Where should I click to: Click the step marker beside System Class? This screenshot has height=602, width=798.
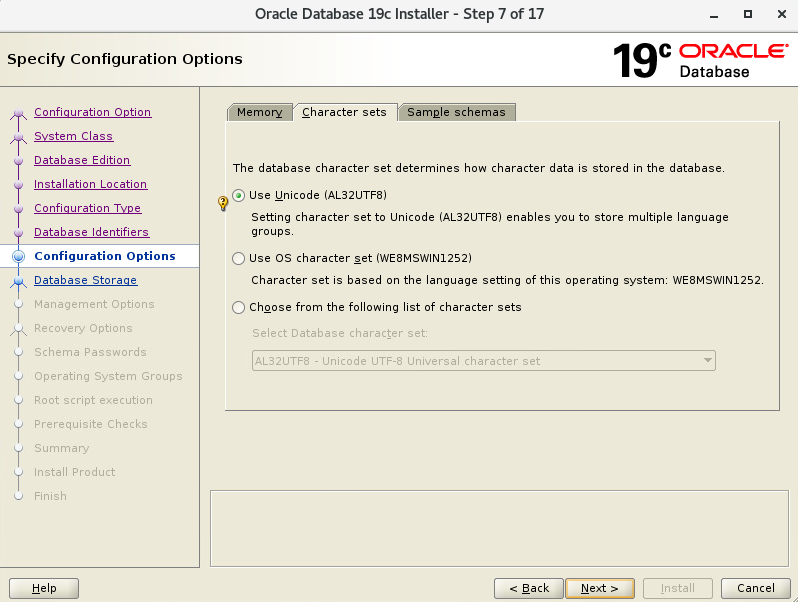click(x=18, y=136)
